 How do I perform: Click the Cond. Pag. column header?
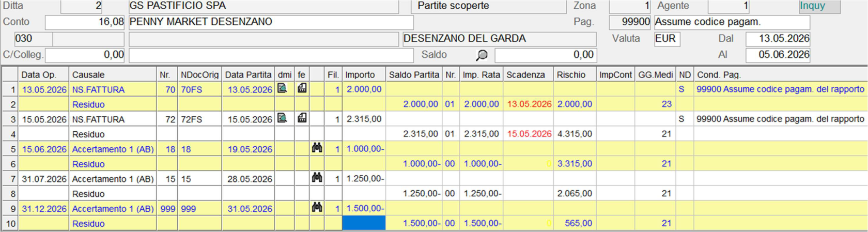coord(780,74)
